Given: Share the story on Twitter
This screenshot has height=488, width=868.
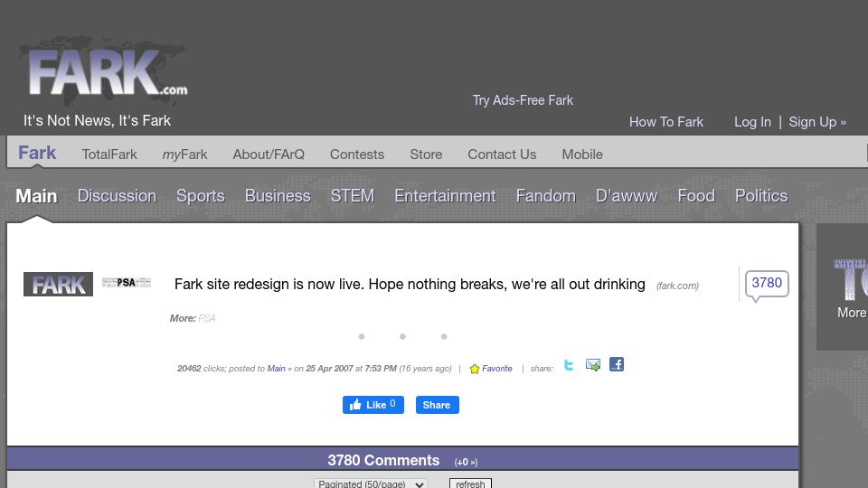Looking at the screenshot, I should (569, 365).
